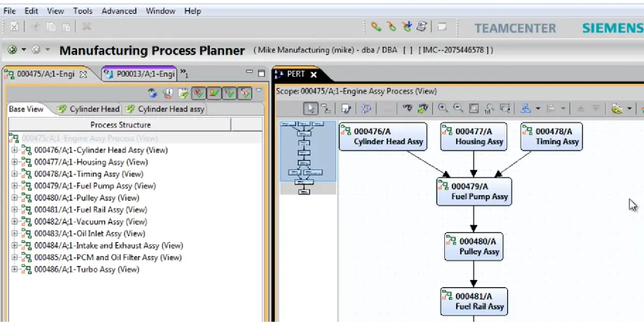644x322 pixels.
Task: Click the create new process node icon
Action: [x=346, y=108]
